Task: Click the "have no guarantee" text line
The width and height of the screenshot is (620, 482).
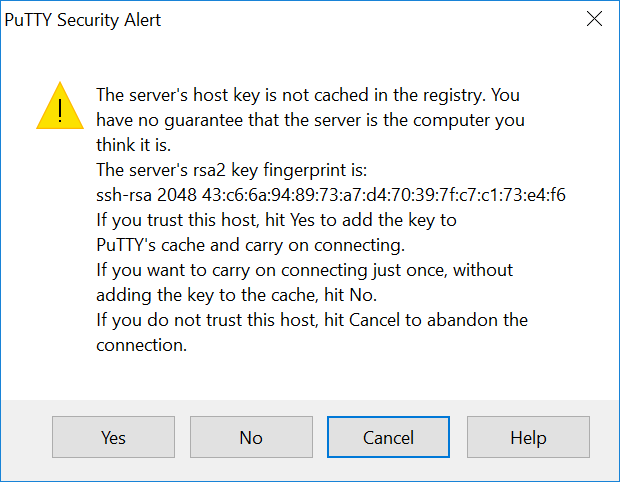Action: tap(310, 120)
